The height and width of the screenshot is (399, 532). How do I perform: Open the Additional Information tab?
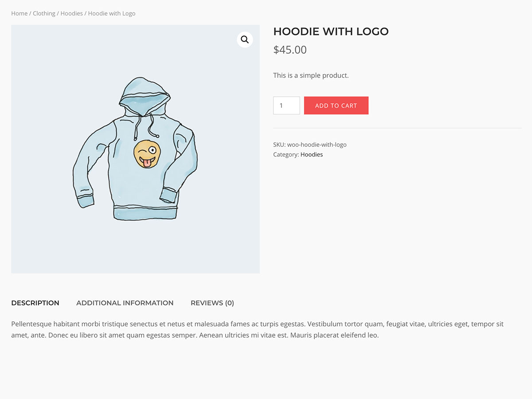(x=125, y=303)
